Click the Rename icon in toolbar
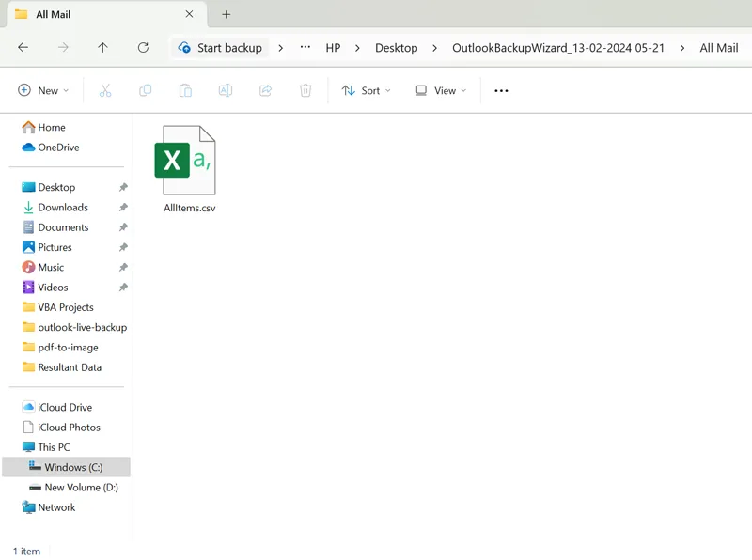Image resolution: width=752 pixels, height=560 pixels. (x=226, y=90)
